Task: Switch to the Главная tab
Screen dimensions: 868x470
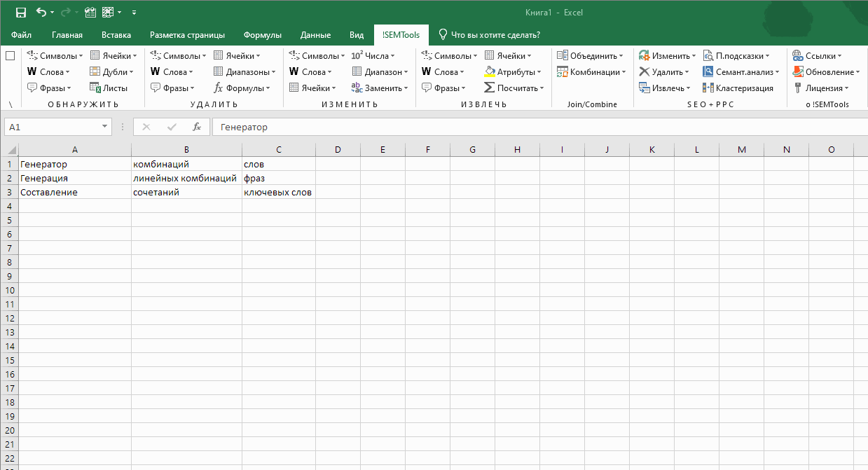Action: (67, 35)
